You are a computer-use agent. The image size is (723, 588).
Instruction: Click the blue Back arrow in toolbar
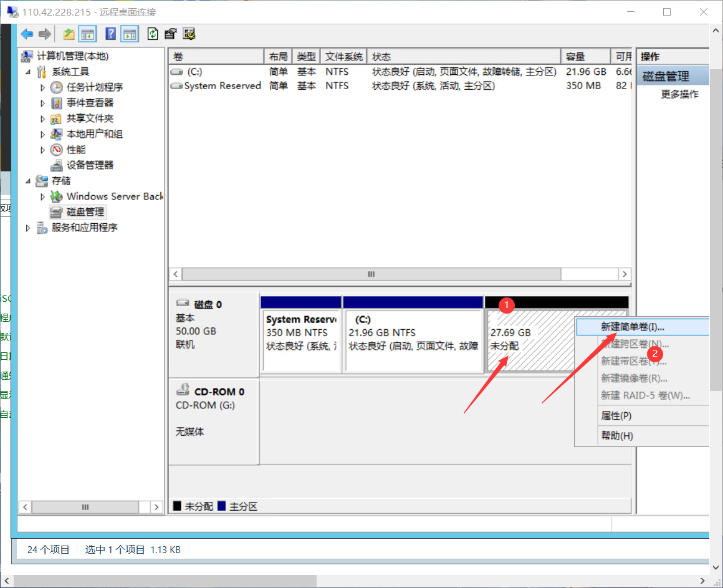[x=27, y=34]
